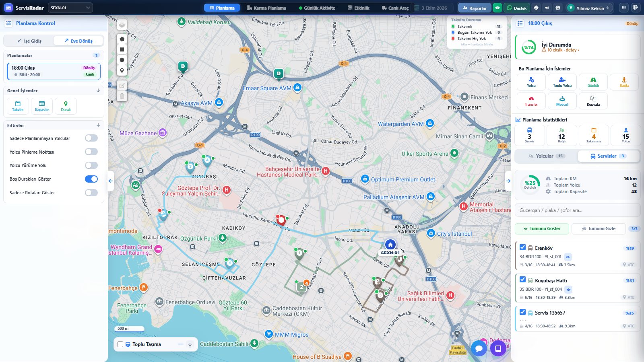Open the Günlük Aktivite tab
This screenshot has width=644, height=362.
tap(317, 8)
